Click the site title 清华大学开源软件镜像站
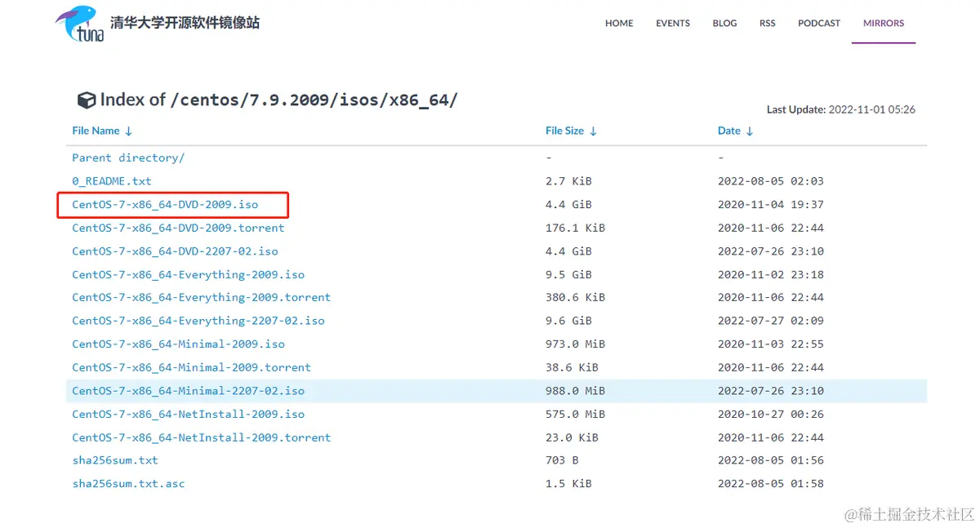 coord(185,23)
